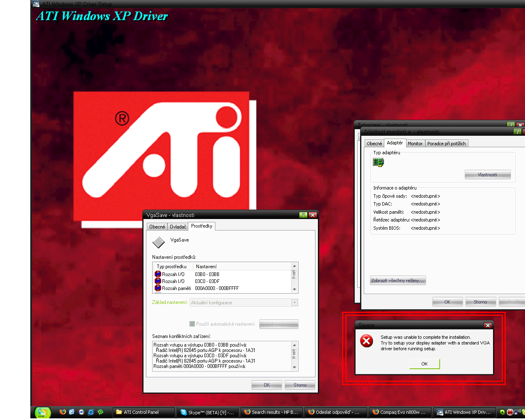Select the memory range 000A0000 row

(197, 288)
